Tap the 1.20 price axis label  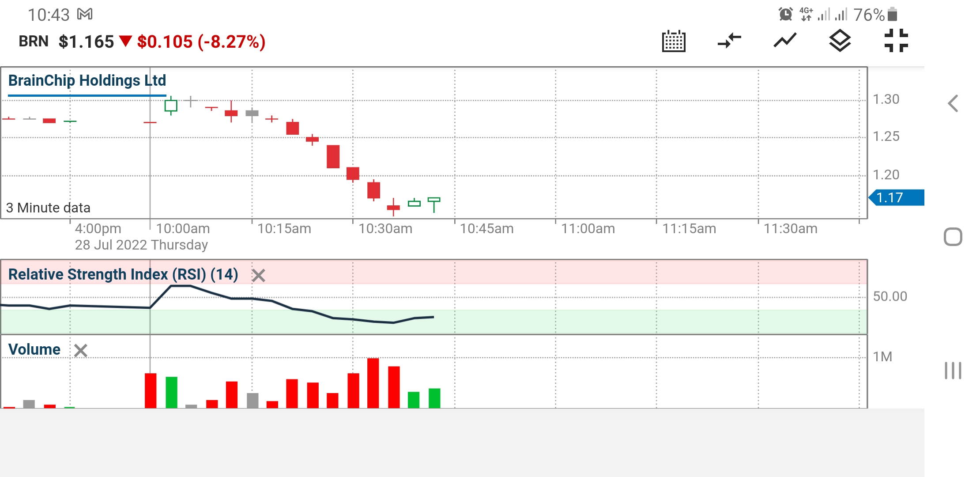[x=886, y=175]
